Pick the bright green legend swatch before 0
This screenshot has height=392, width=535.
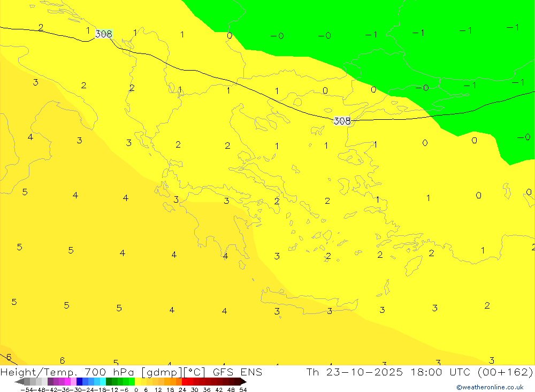[132, 382]
